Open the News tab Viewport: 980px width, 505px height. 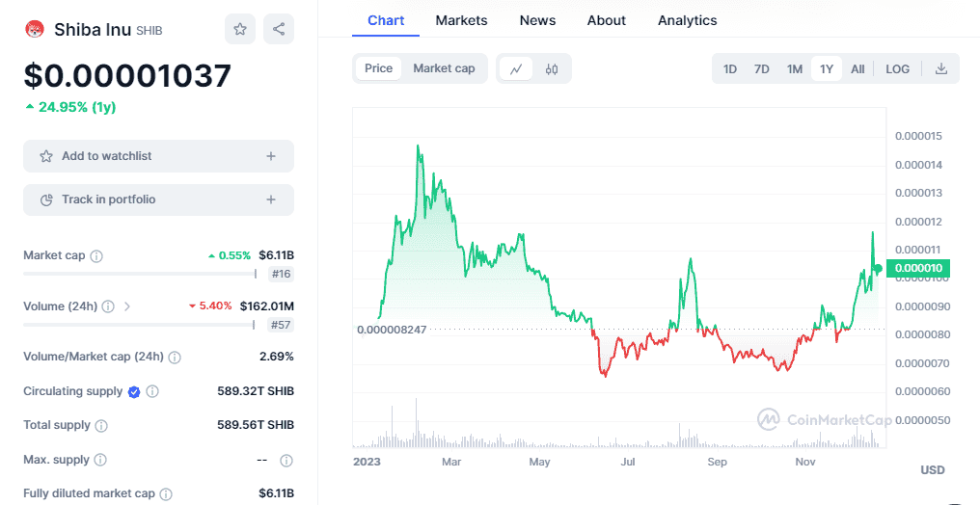click(x=537, y=20)
